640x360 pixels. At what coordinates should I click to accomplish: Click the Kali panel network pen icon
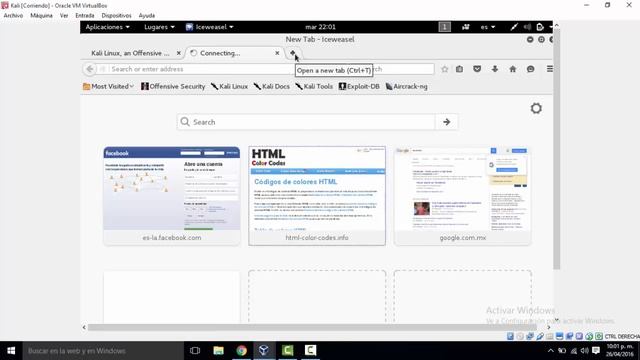click(514, 27)
